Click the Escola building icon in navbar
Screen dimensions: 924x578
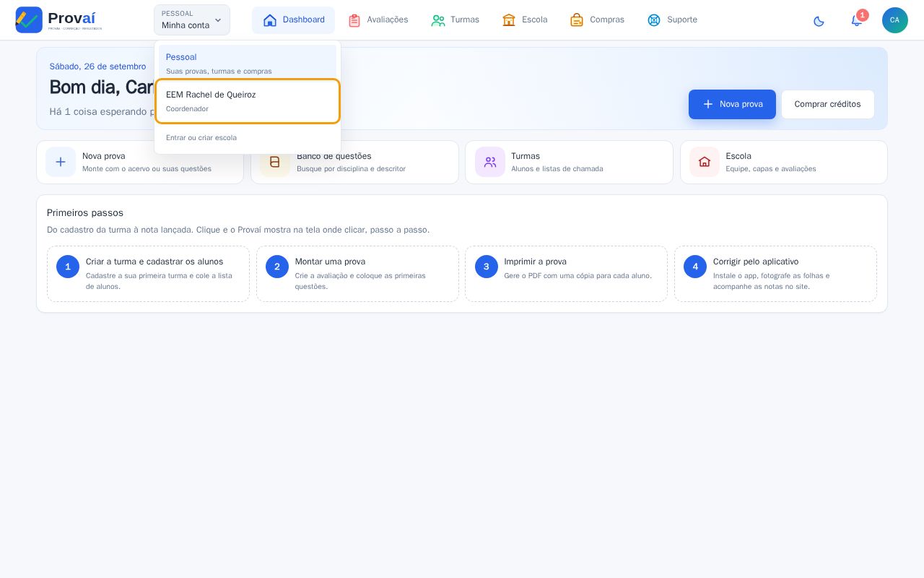point(509,20)
